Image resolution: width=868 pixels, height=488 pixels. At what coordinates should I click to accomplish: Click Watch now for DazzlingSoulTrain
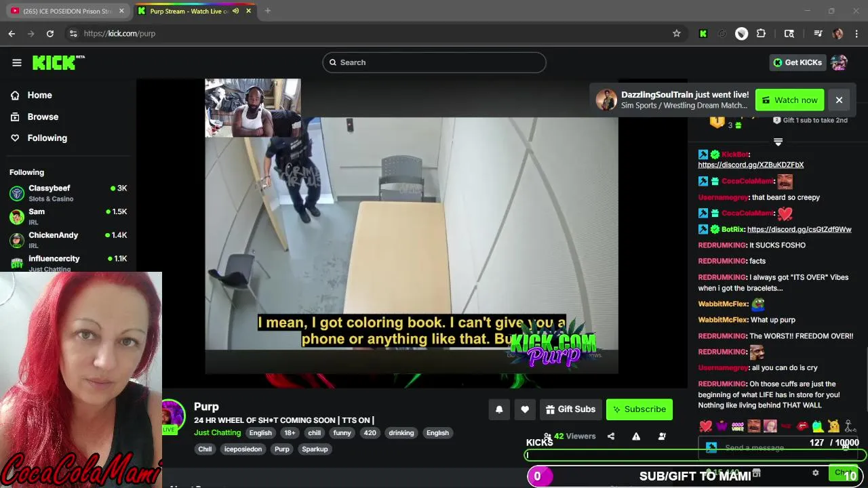click(x=789, y=100)
